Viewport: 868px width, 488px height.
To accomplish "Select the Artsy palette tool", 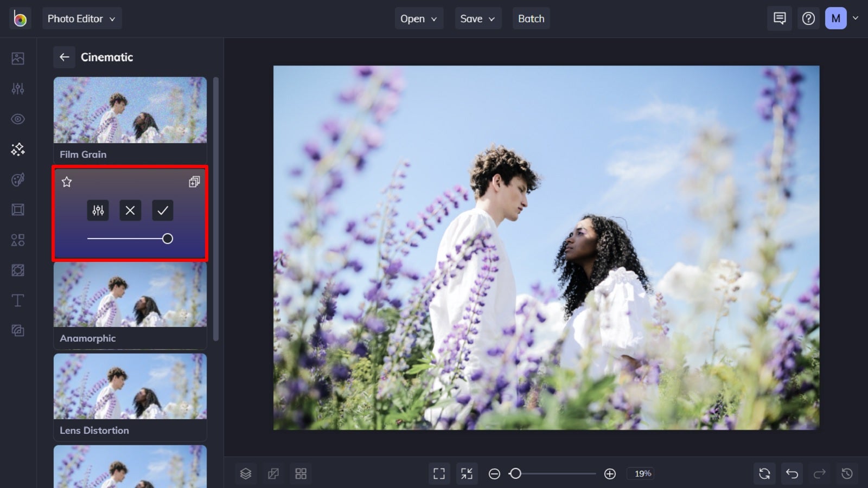I will 17,179.
